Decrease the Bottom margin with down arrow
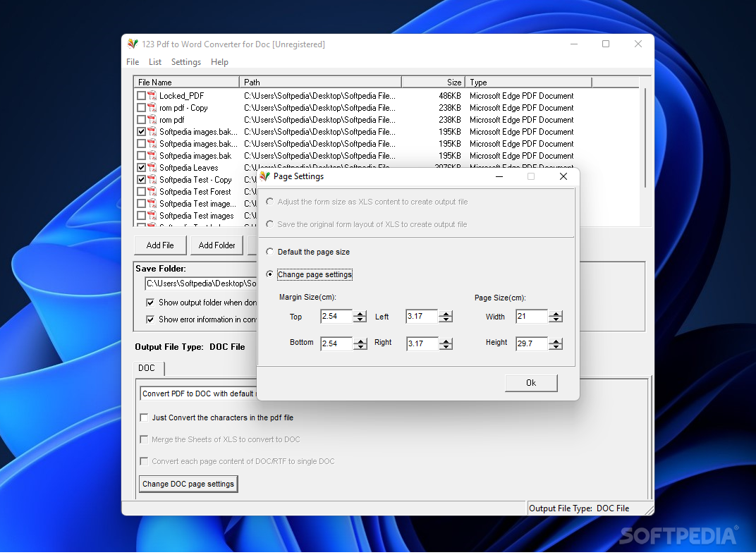756x555 pixels. point(360,347)
